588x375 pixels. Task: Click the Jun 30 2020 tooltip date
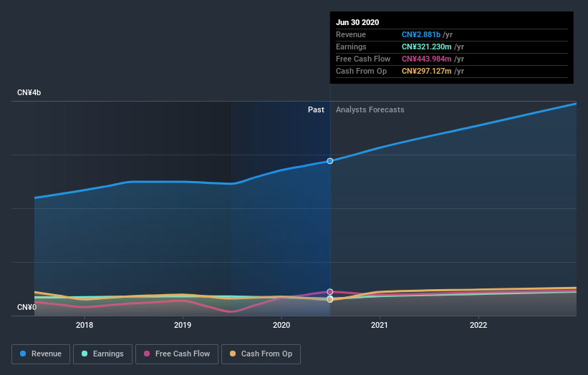(357, 22)
